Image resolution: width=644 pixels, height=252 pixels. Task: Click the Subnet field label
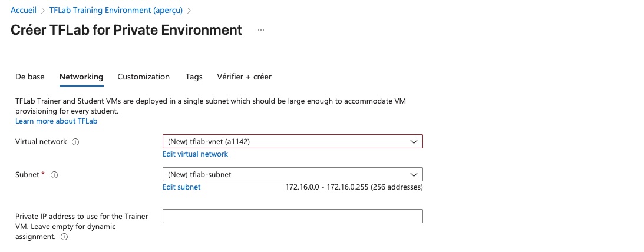27,175
